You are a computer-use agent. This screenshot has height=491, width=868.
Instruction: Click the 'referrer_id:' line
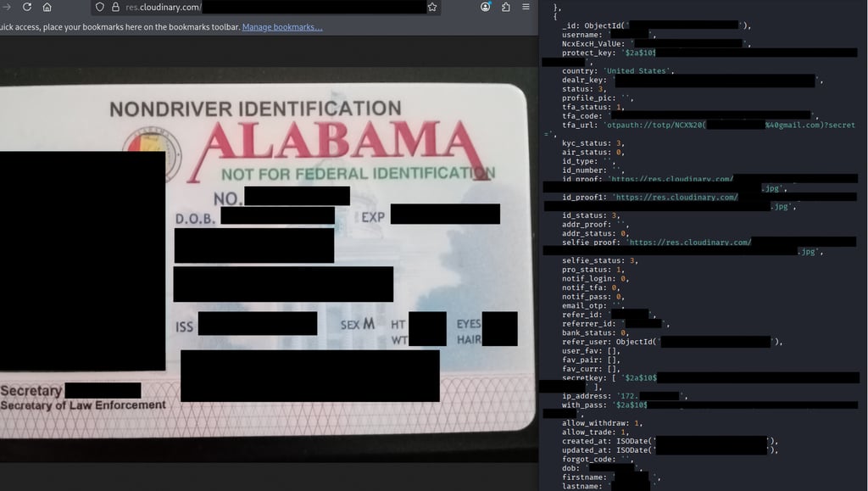click(x=615, y=324)
